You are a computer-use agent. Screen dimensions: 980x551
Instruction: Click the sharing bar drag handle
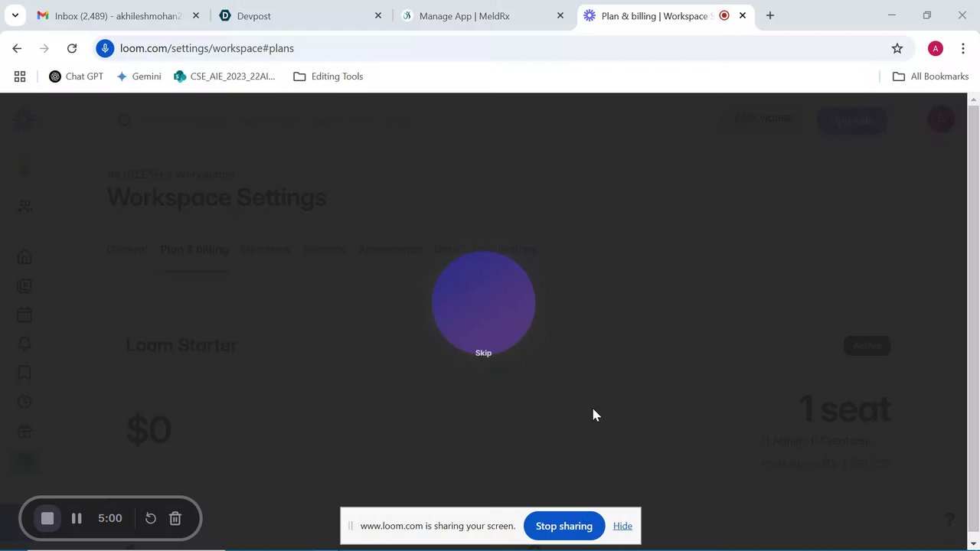pos(351,526)
